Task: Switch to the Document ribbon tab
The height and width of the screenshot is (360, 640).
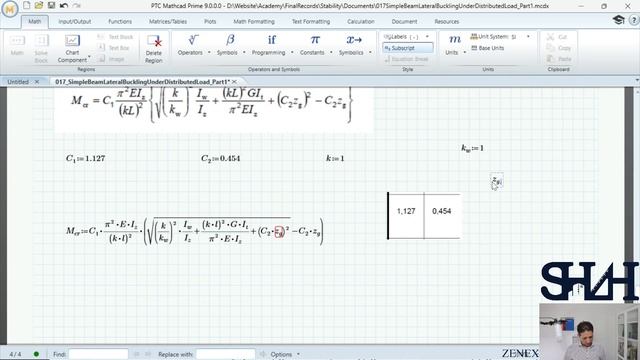Action: (404, 22)
